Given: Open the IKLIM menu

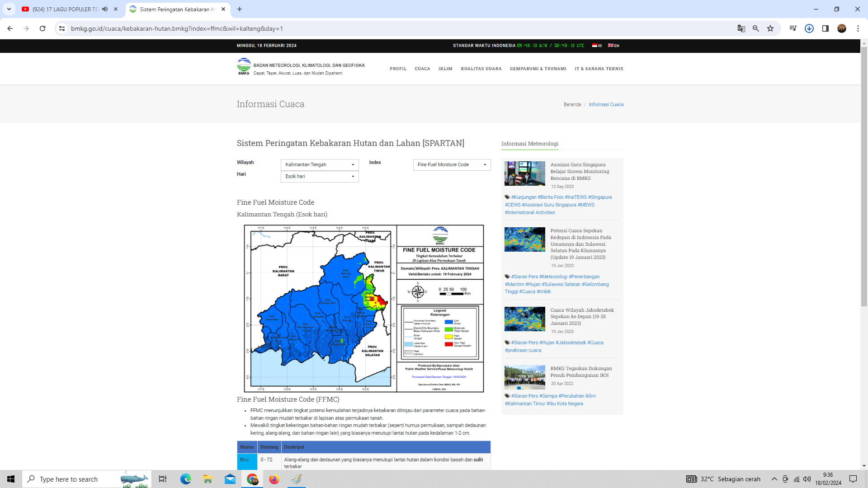Looking at the screenshot, I should pyautogui.click(x=445, y=69).
